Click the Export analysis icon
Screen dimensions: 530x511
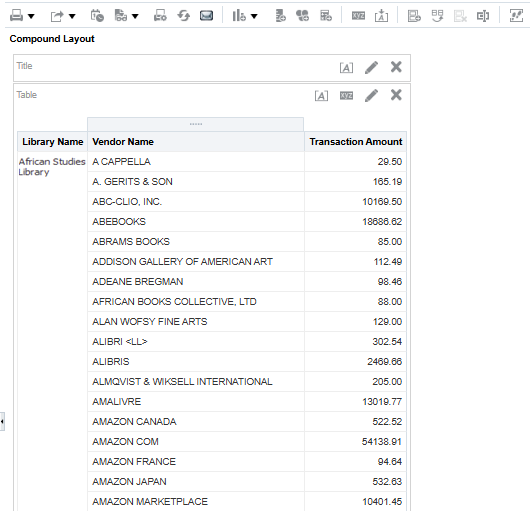(x=57, y=16)
